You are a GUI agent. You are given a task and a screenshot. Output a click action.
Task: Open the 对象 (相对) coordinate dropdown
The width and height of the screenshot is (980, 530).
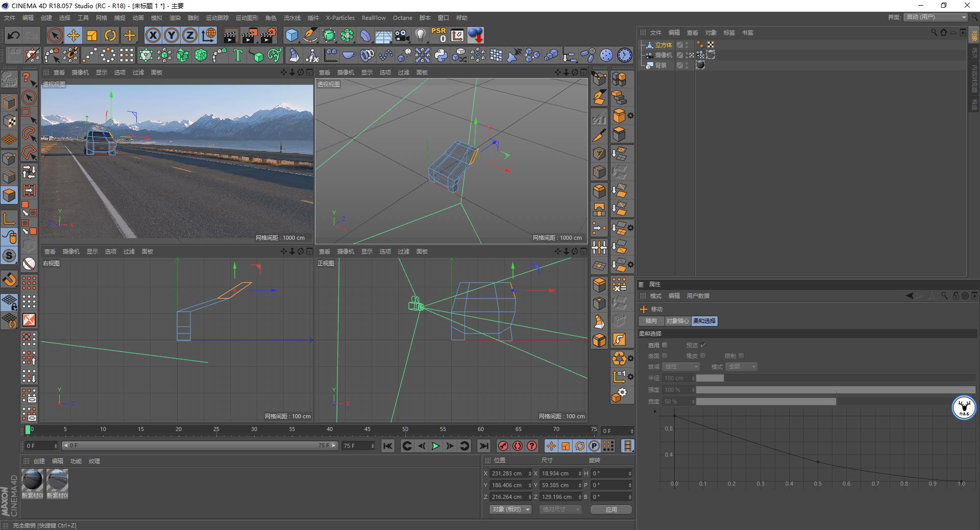click(510, 510)
